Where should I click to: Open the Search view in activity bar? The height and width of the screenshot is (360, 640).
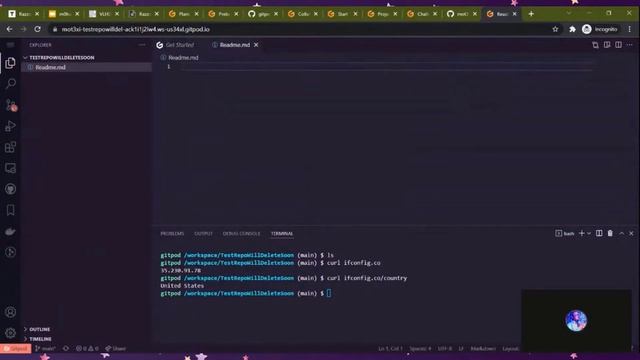click(x=11, y=84)
